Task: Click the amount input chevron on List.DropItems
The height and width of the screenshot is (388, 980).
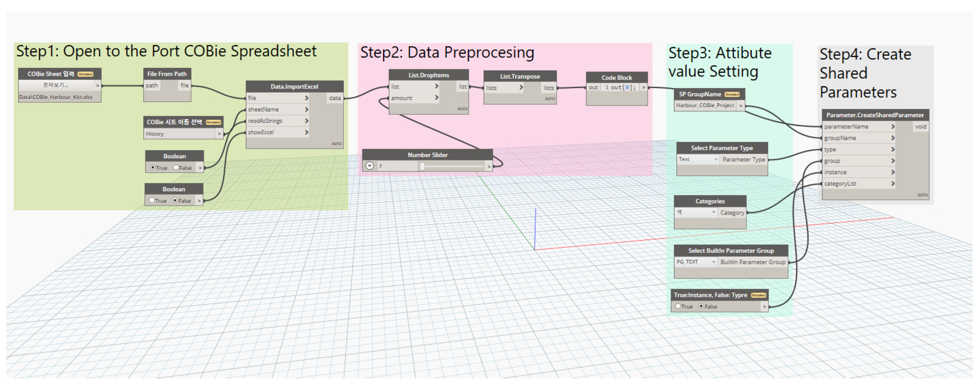Action: tap(437, 98)
